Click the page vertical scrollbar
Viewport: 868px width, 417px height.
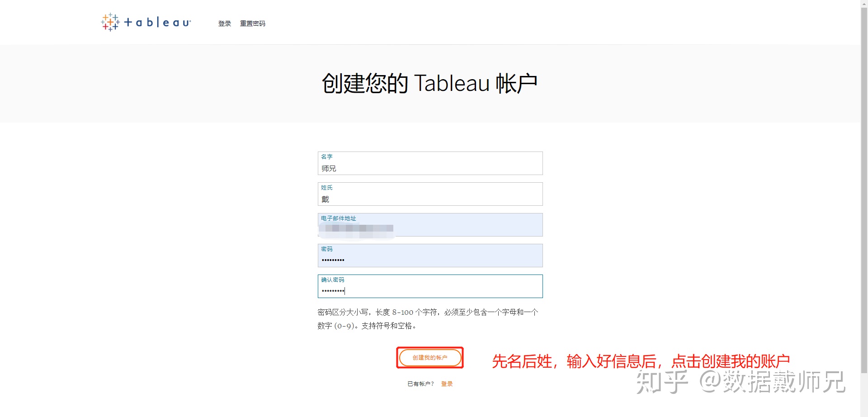pyautogui.click(x=864, y=190)
